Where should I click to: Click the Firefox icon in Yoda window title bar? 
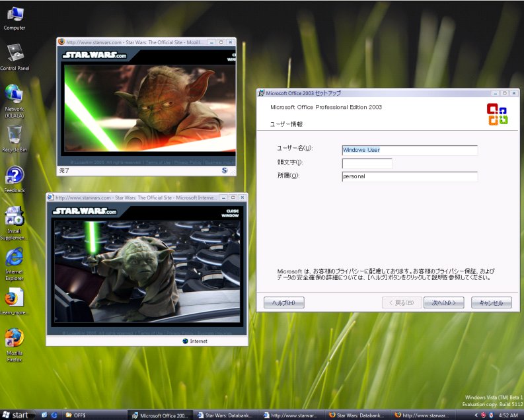click(61, 42)
